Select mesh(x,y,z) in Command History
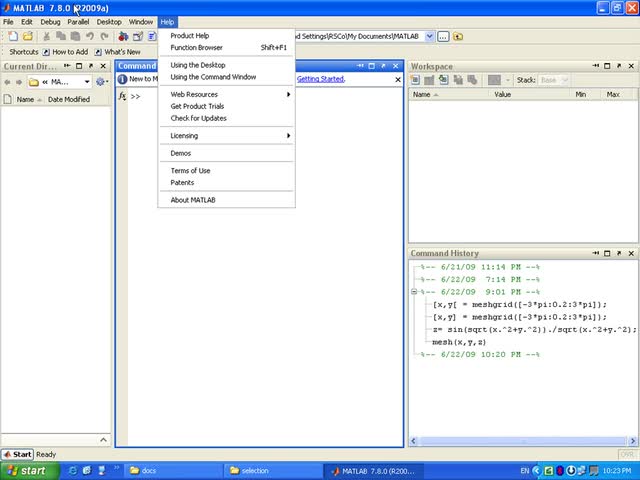 coord(457,342)
